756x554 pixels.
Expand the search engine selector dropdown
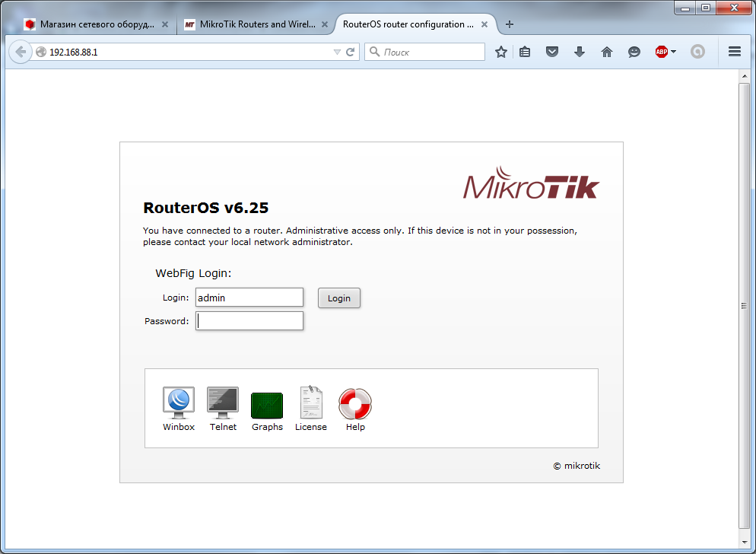374,52
